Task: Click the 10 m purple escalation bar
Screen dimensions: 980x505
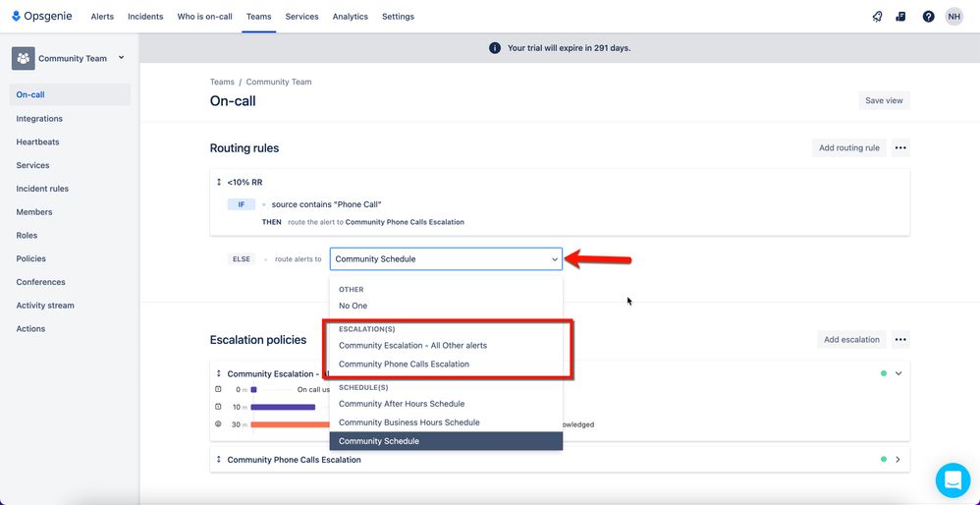Action: (283, 407)
